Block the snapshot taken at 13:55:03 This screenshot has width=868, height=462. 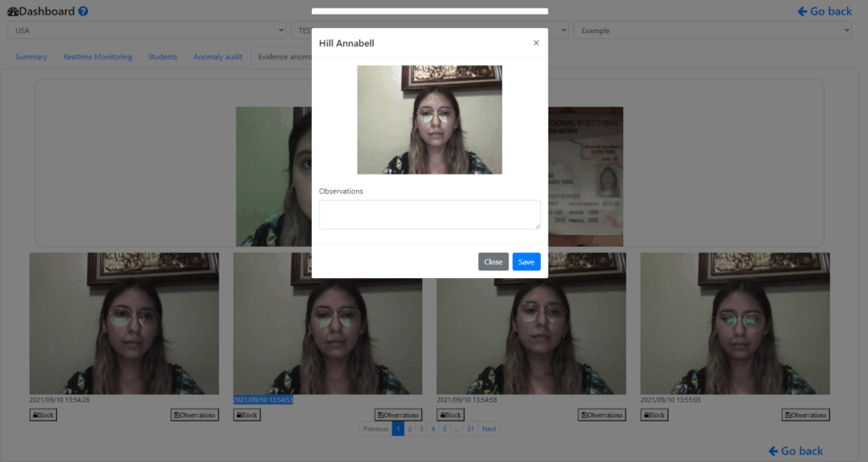click(x=654, y=415)
